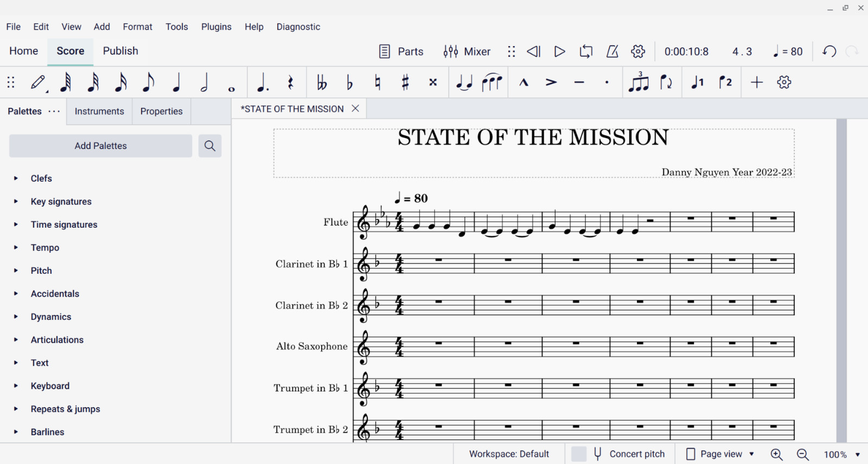Select the quarter note duration

[x=176, y=82]
